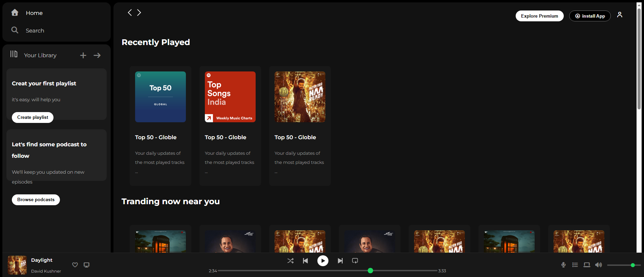
Task: Click the artist name David Kushner
Action: pyautogui.click(x=46, y=271)
